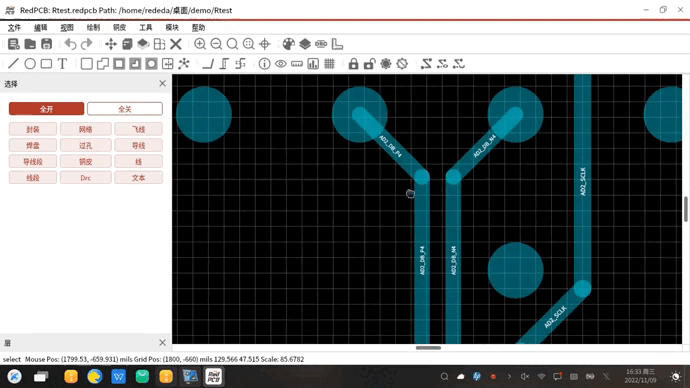Toggle the Drc selection filter
Screen dimensions: 690x388
pos(86,178)
